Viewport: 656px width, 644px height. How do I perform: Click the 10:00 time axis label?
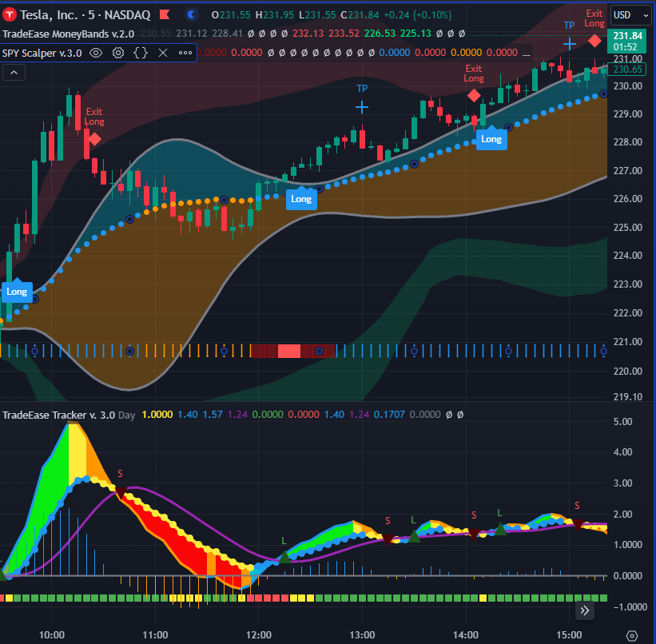pos(51,635)
